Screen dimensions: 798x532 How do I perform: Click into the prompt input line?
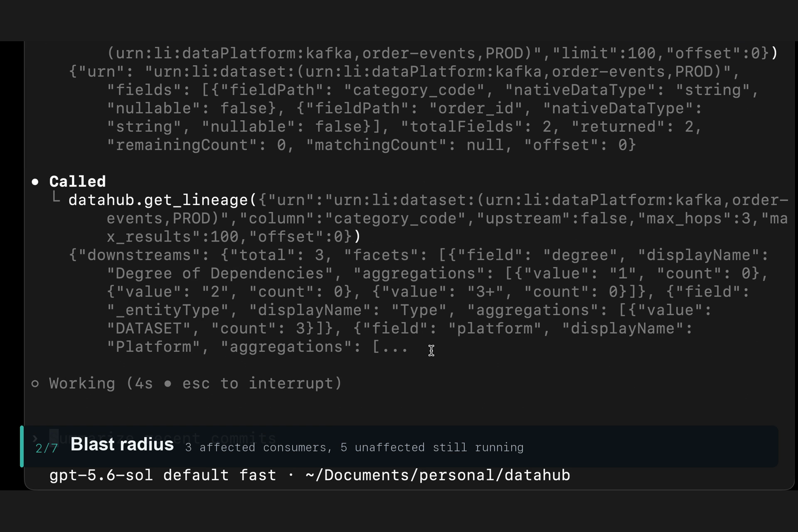(399, 438)
